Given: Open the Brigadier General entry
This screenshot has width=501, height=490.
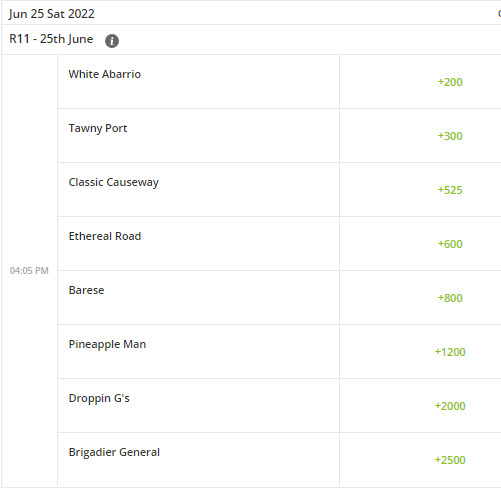Looking at the screenshot, I should (114, 452).
